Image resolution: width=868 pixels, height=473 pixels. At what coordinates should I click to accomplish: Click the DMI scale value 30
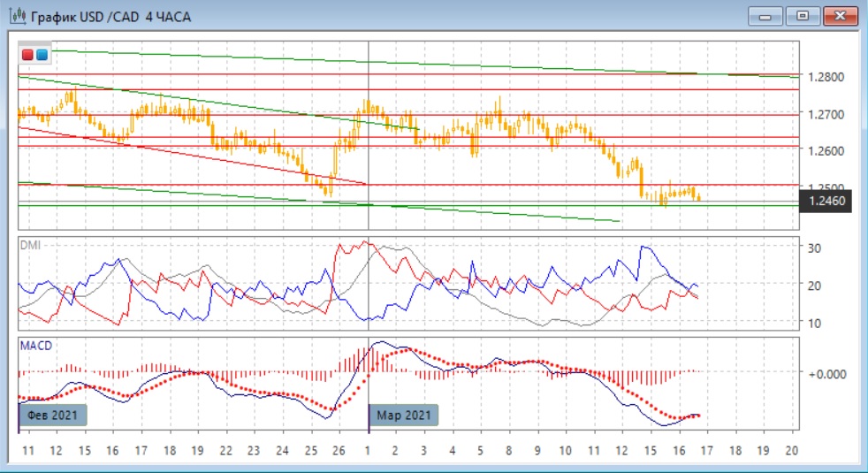[814, 248]
